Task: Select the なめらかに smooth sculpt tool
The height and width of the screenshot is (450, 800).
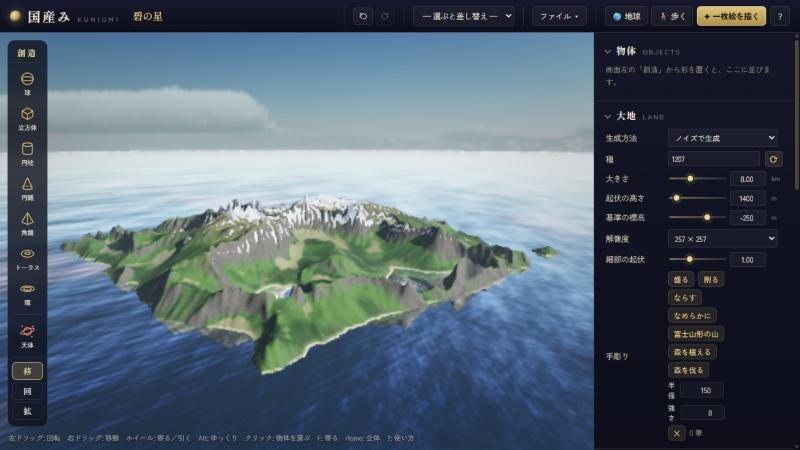Action: [692, 316]
